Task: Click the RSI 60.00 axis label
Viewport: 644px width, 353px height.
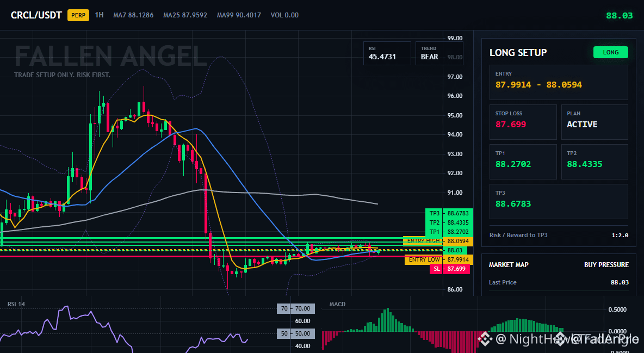Action: (x=303, y=321)
